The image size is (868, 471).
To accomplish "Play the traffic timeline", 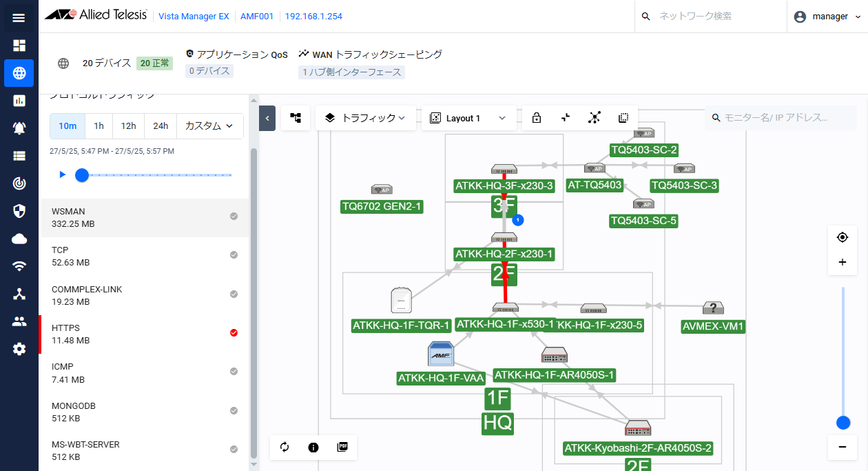I will (x=63, y=174).
